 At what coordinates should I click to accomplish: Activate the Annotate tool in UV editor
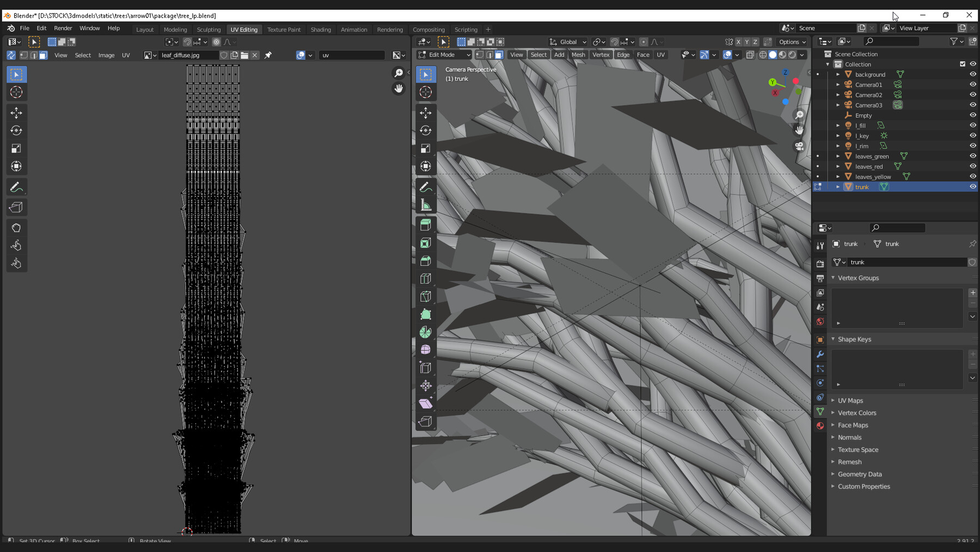click(x=16, y=187)
